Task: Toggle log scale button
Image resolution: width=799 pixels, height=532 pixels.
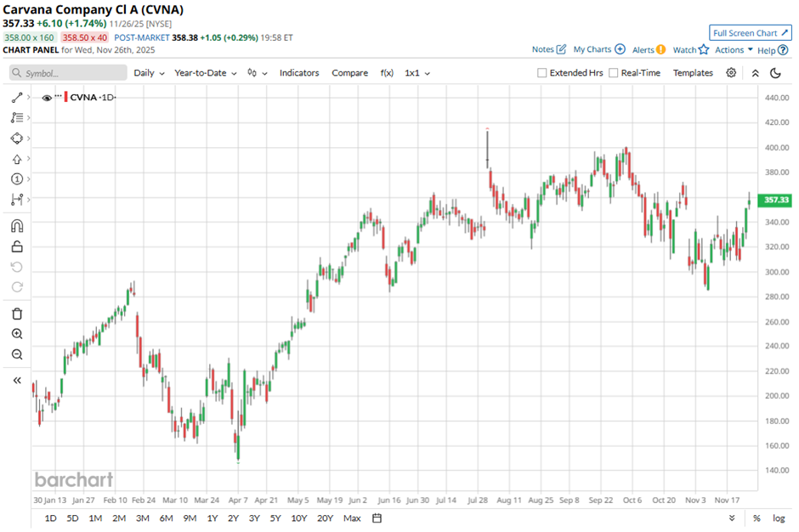Action: 779,518
